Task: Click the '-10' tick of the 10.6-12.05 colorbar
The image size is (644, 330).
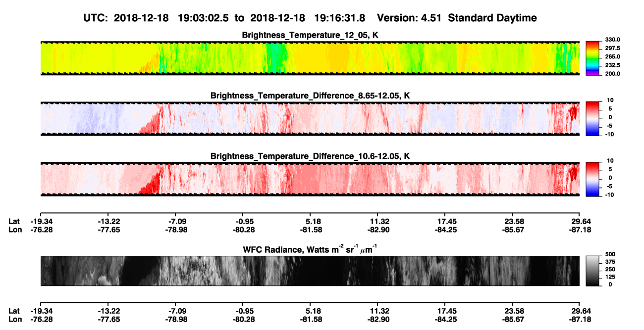Action: point(610,194)
